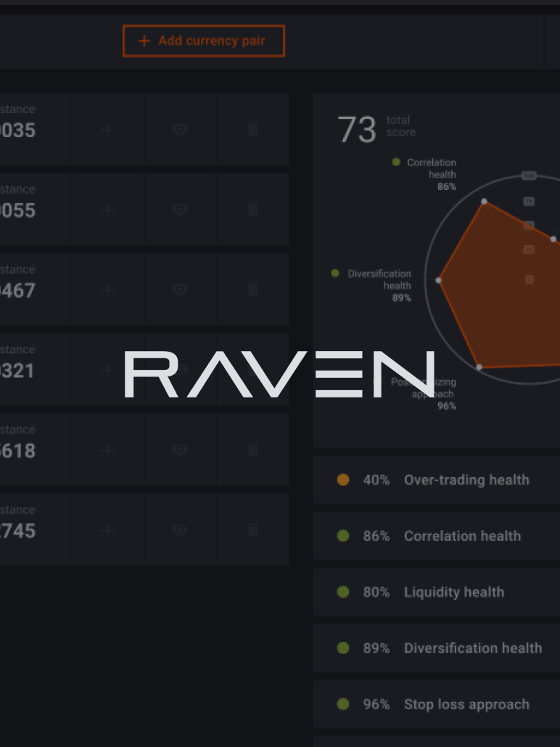
Task: Click the plus icon in the 618 row
Action: pos(107,450)
